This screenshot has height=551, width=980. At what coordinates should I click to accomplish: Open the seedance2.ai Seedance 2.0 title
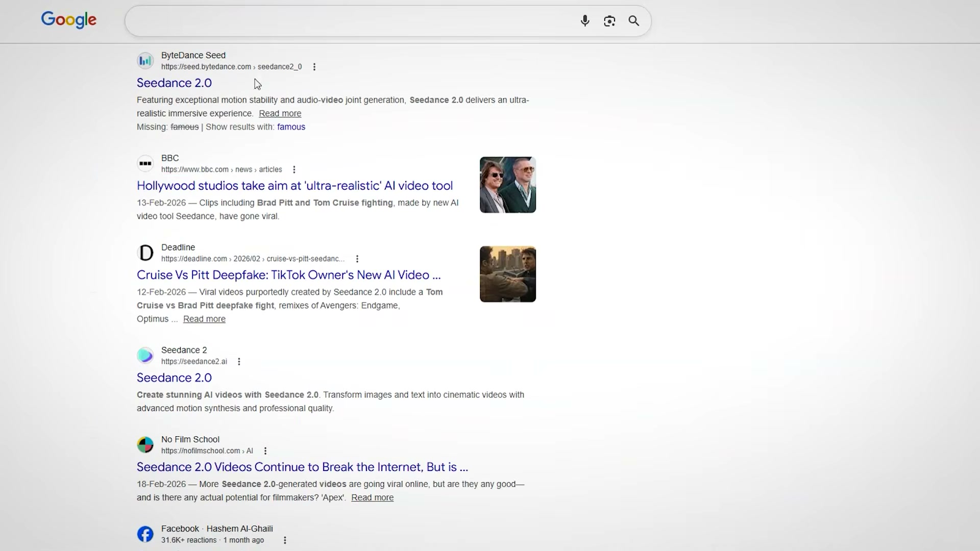174,378
